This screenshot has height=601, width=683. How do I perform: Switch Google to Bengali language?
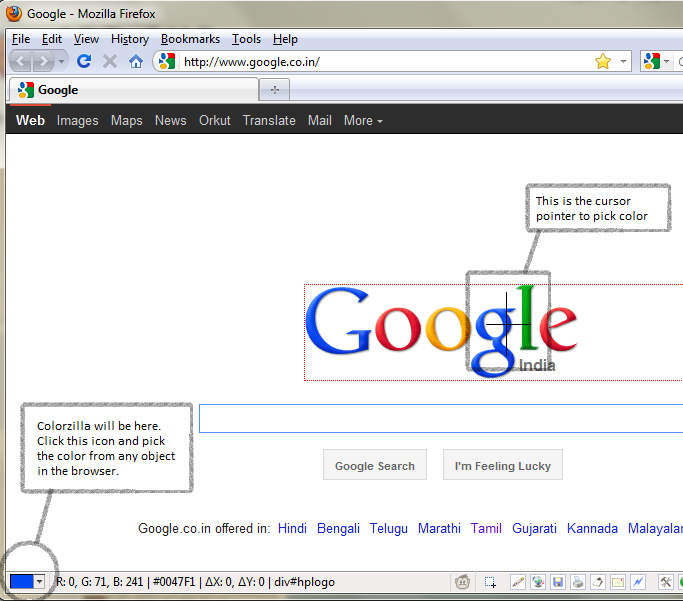coord(338,528)
